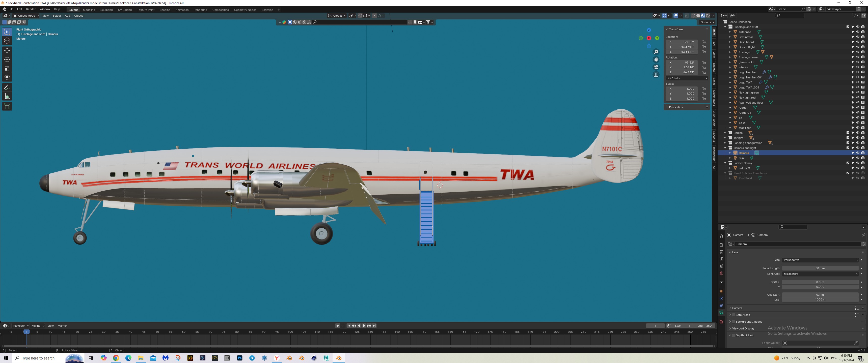Switch to the Shading workspace tab

(x=165, y=10)
